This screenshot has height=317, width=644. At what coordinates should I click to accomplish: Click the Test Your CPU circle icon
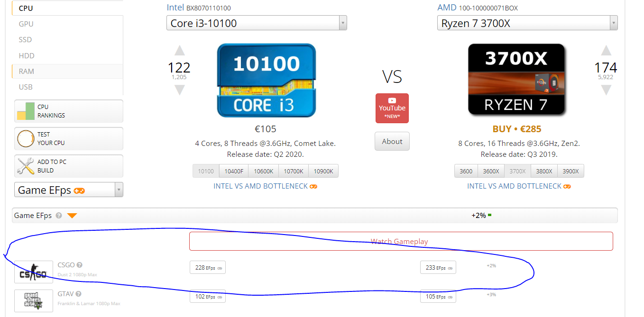(26, 138)
